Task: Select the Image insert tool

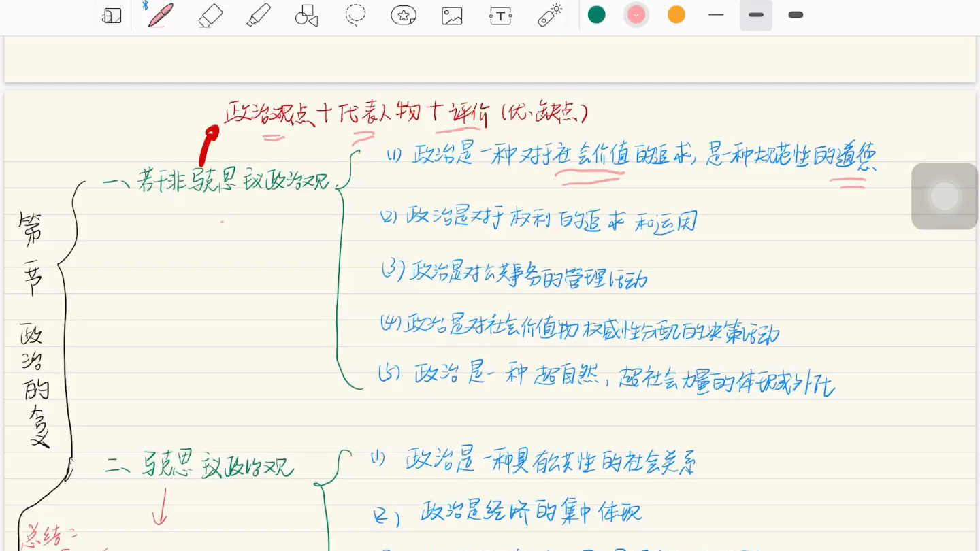Action: click(452, 16)
